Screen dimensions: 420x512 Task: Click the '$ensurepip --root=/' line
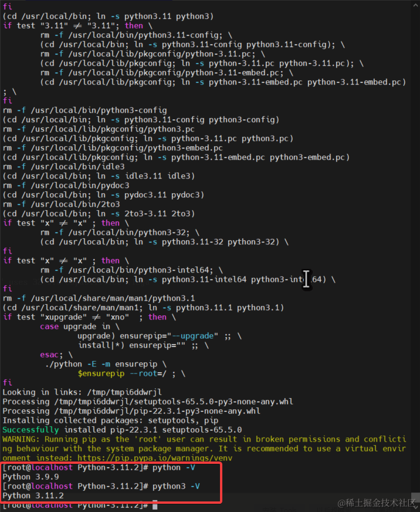[131, 373]
